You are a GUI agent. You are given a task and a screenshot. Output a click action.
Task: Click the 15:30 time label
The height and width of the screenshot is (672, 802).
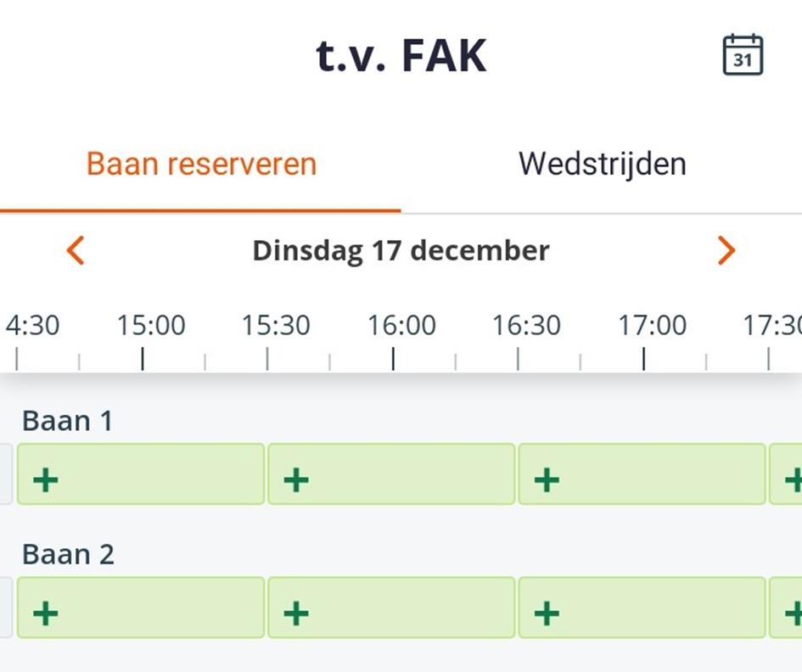pyautogui.click(x=276, y=325)
